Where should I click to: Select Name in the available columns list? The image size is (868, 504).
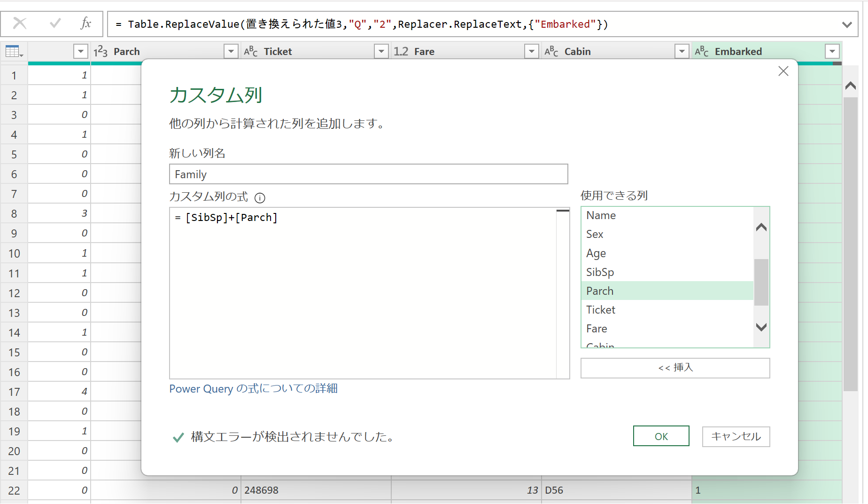click(x=667, y=215)
